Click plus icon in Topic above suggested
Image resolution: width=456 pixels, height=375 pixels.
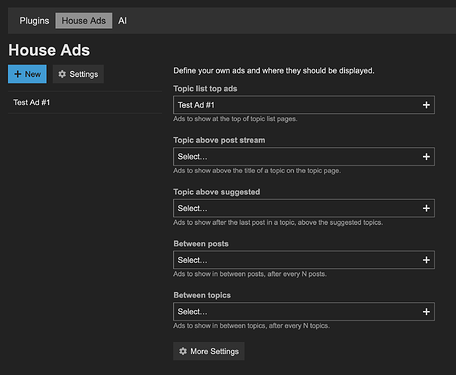[426, 208]
